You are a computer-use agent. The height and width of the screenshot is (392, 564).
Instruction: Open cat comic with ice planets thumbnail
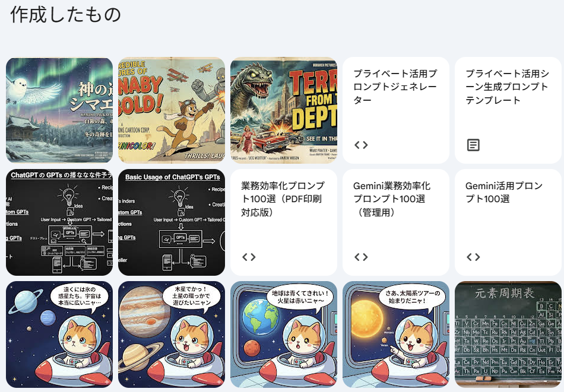click(x=59, y=334)
